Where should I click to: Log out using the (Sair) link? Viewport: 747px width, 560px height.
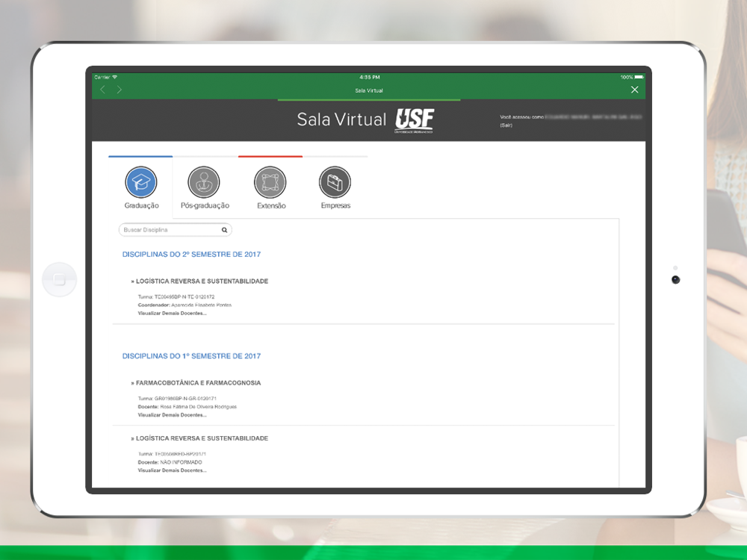[x=506, y=125]
